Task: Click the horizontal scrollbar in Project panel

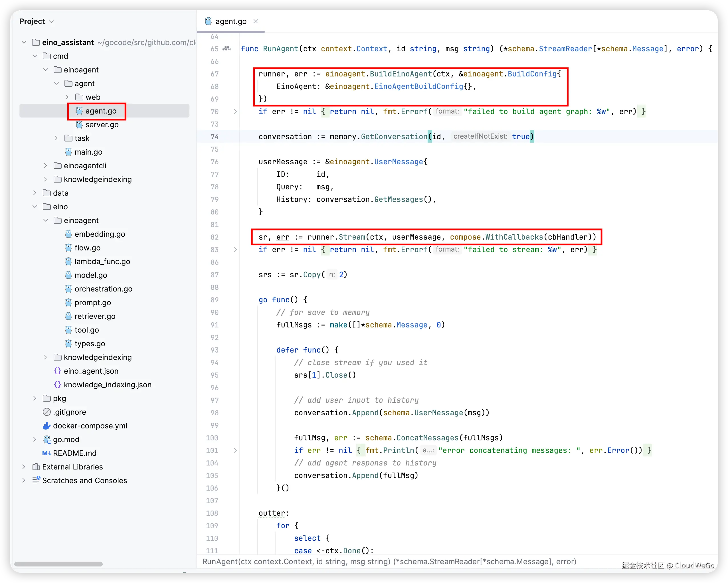Action: click(x=58, y=564)
